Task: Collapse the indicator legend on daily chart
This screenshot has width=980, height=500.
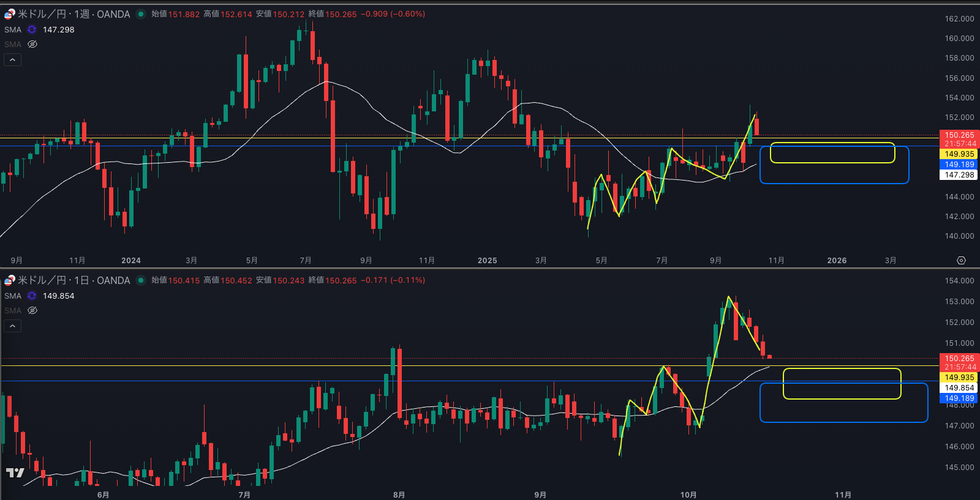Action: click(12, 326)
